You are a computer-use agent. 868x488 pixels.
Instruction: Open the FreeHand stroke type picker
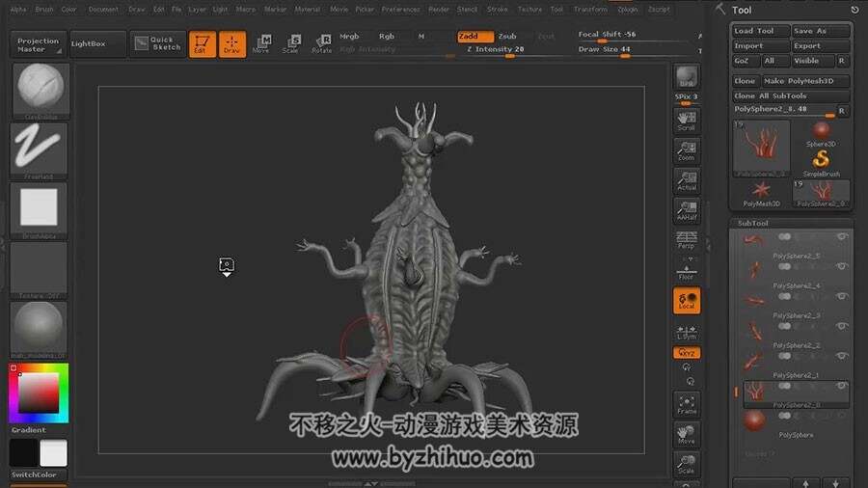(x=39, y=149)
